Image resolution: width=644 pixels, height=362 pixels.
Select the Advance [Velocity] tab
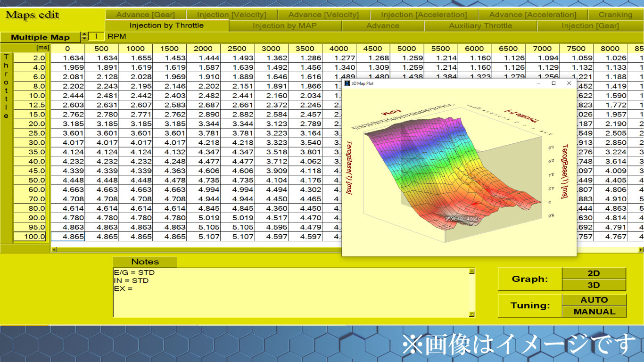(x=324, y=15)
